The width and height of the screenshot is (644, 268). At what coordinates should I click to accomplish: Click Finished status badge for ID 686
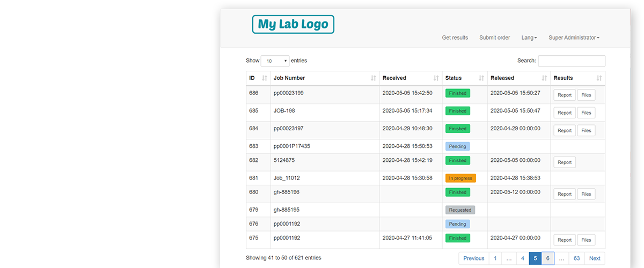(458, 93)
